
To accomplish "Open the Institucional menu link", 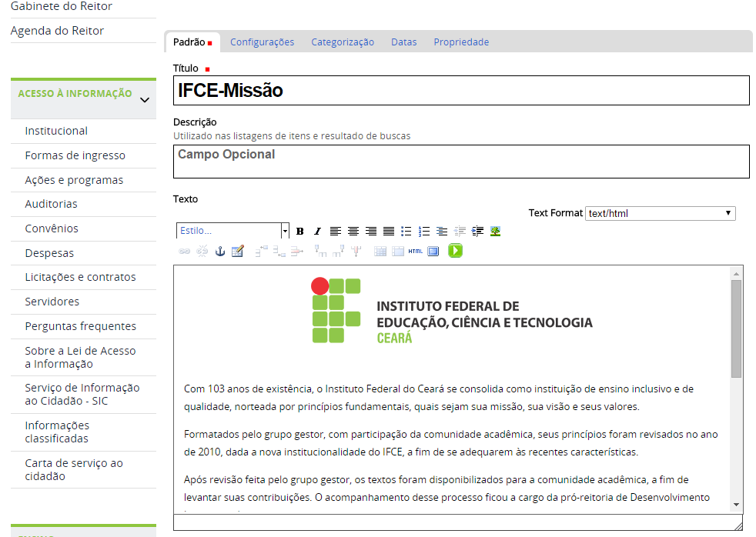I will click(x=56, y=131).
